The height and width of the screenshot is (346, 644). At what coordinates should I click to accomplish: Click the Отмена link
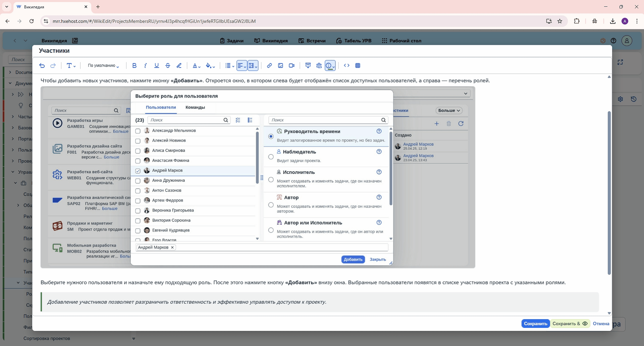coord(601,324)
